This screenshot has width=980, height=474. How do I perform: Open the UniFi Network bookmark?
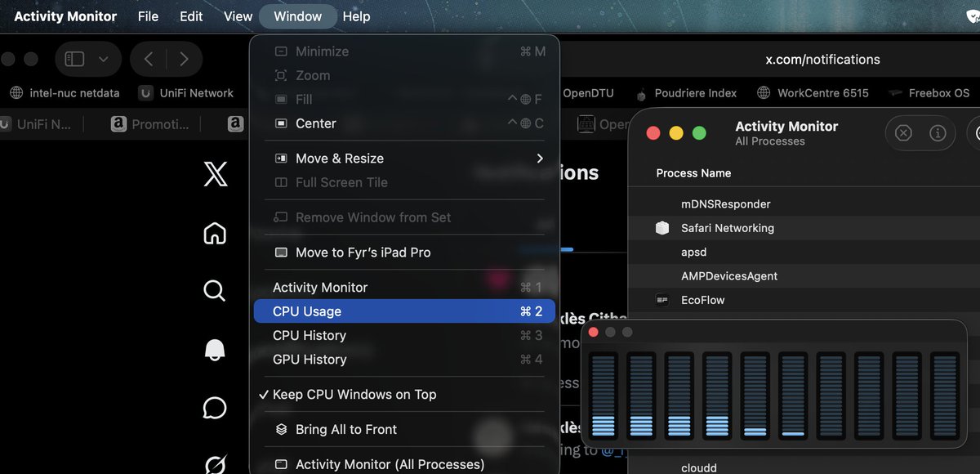186,93
